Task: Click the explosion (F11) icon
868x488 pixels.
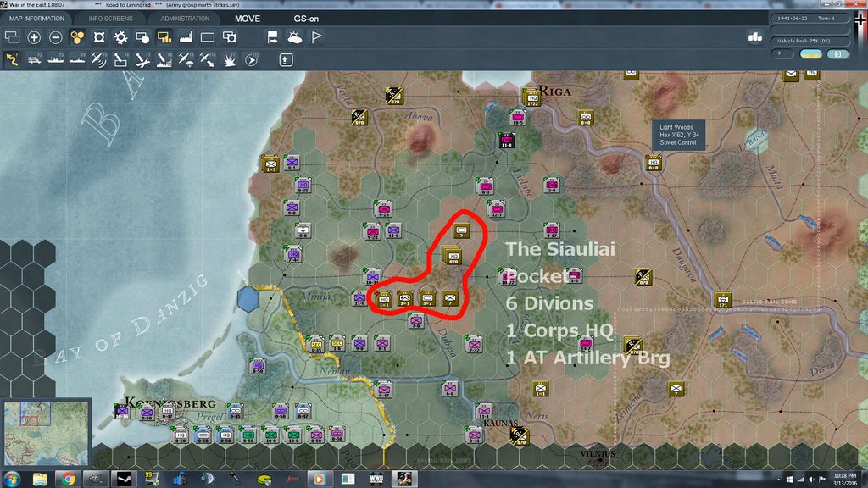Action: (x=229, y=59)
